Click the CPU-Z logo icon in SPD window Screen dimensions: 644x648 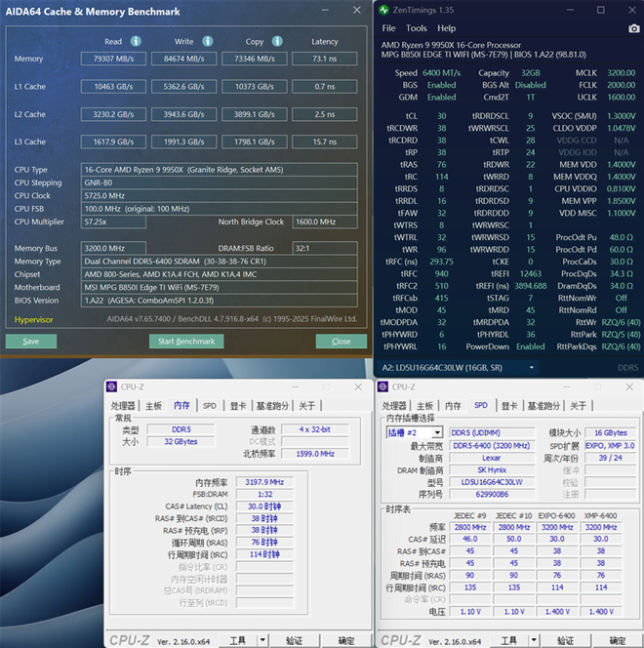click(x=383, y=386)
